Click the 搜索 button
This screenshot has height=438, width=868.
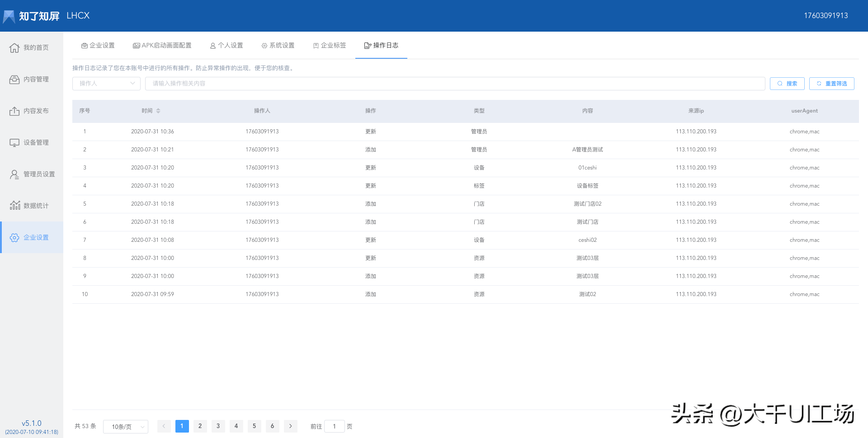pos(787,84)
